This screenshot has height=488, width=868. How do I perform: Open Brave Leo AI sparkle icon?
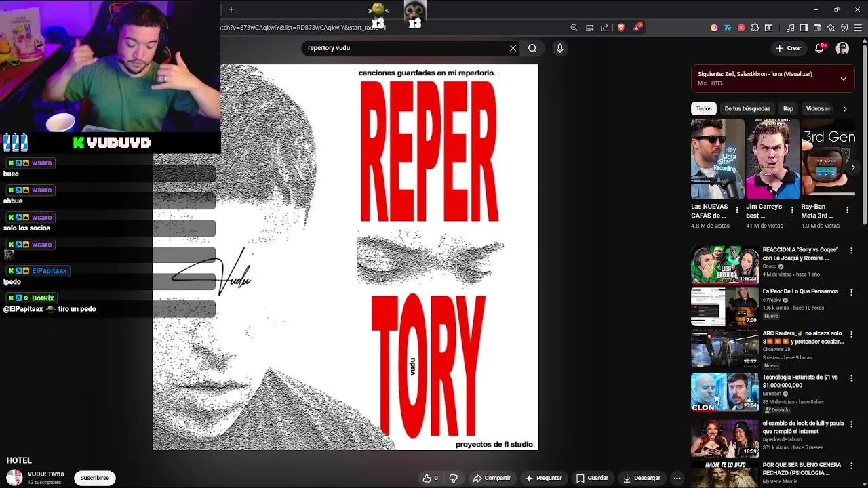click(x=831, y=28)
